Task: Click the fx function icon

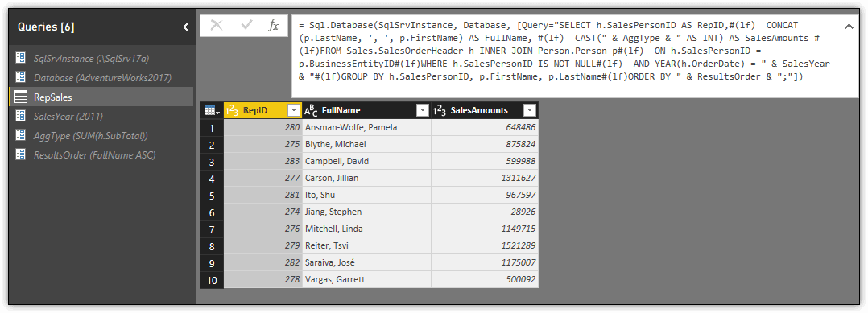Action: pos(273,26)
